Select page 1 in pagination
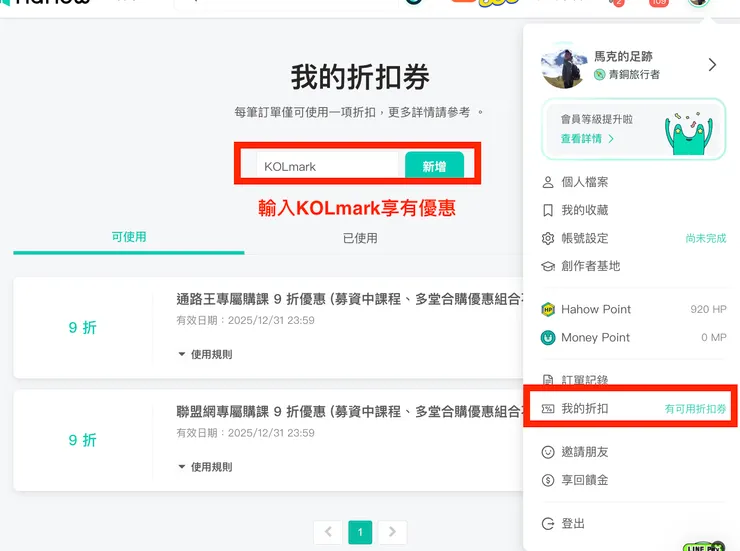This screenshot has height=551, width=740. [360, 532]
